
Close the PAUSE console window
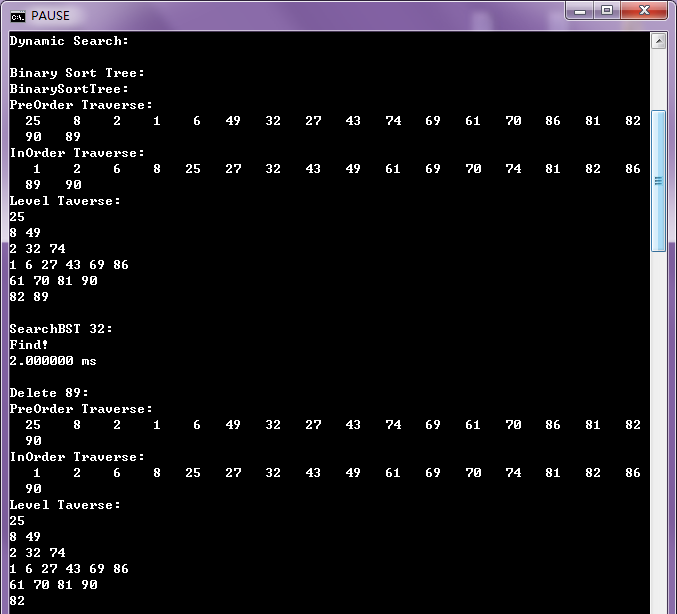(x=644, y=10)
